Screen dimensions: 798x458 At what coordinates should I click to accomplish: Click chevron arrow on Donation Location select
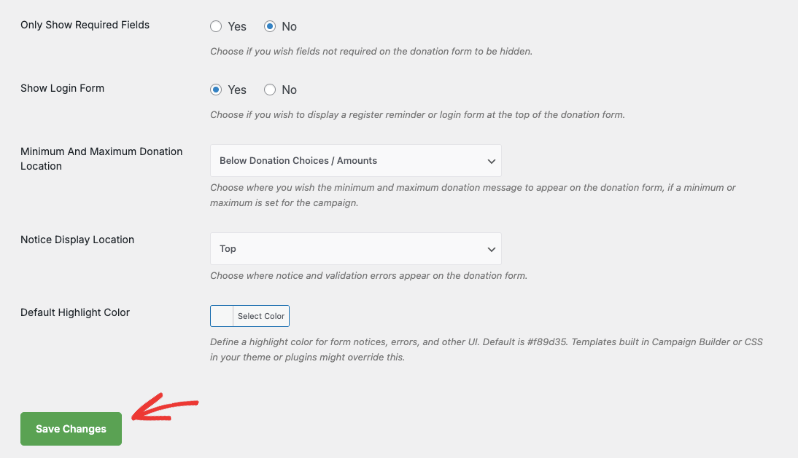click(x=490, y=160)
